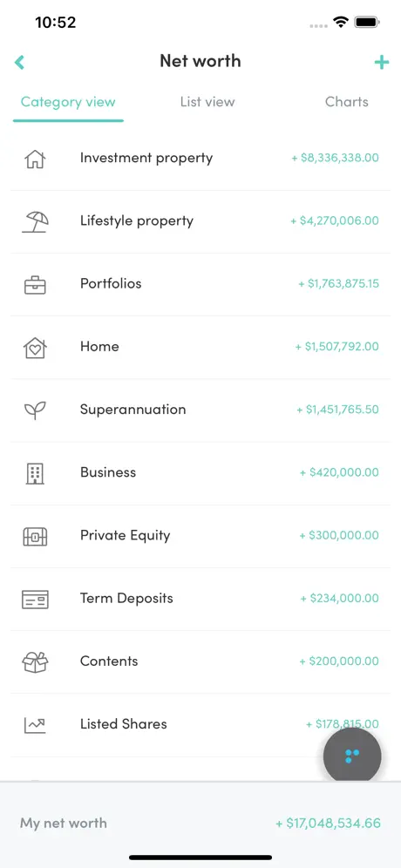Tap the Investment property house icon
This screenshot has height=868, width=401.
tap(35, 159)
